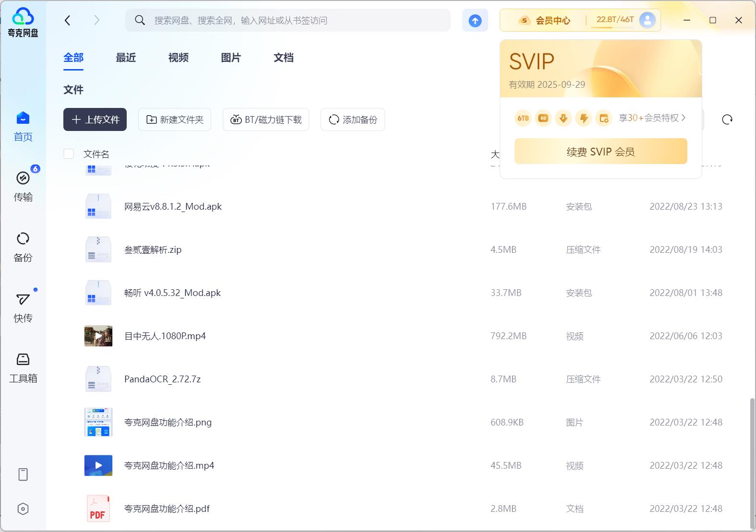Switch to the 视频 tab
The image size is (756, 532).
click(x=179, y=58)
